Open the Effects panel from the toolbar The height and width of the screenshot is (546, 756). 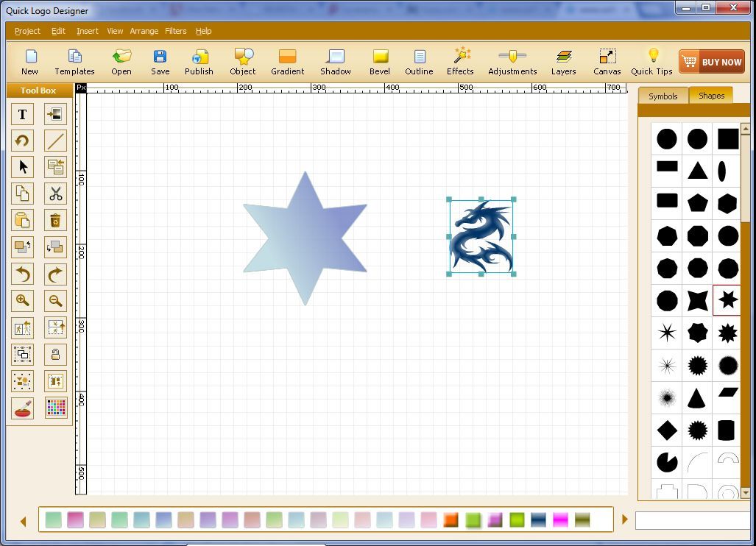click(460, 61)
